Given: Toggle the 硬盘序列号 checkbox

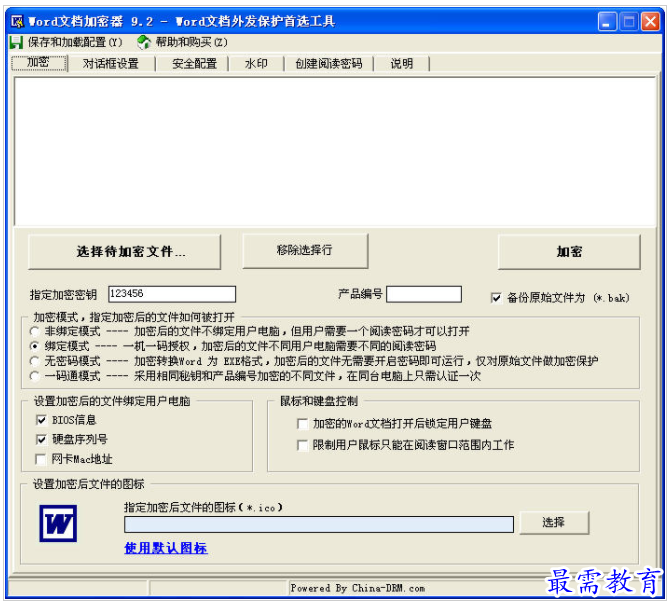Looking at the screenshot, I should (41, 439).
